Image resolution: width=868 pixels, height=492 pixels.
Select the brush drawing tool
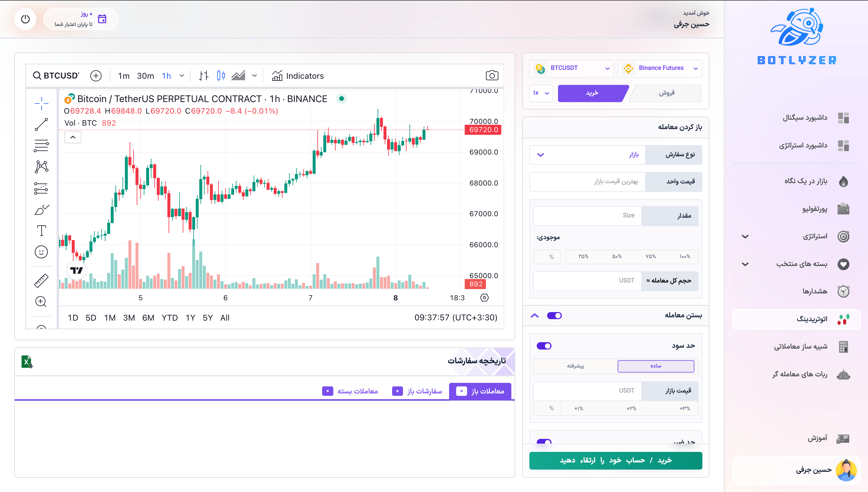(x=41, y=209)
